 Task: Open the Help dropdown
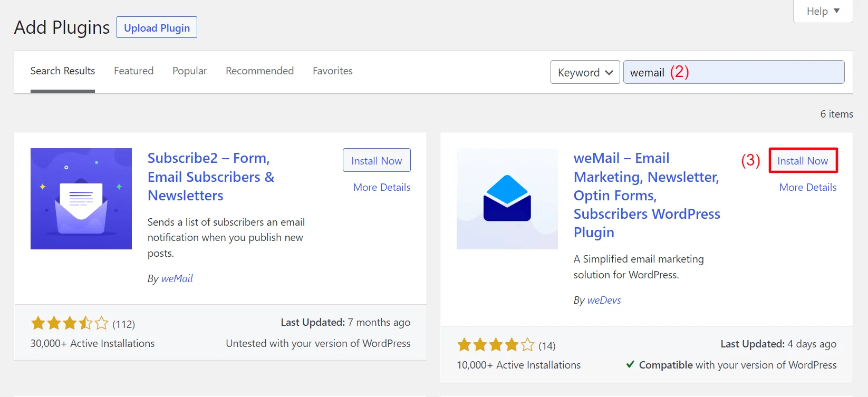point(823,11)
